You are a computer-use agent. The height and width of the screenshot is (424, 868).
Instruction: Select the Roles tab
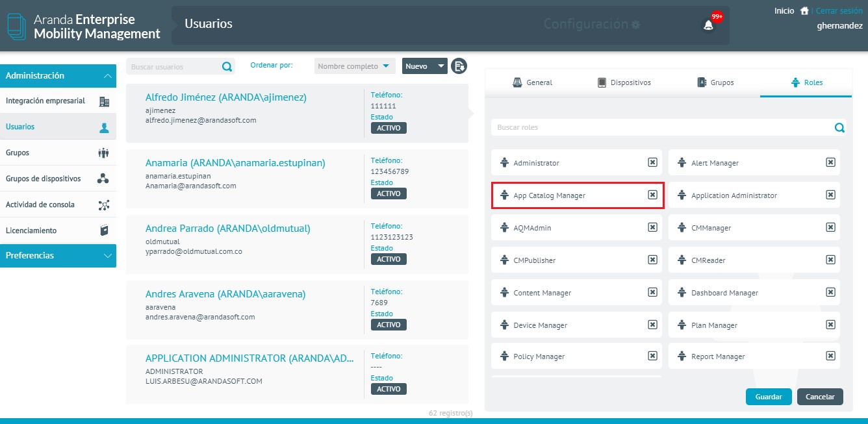point(806,82)
